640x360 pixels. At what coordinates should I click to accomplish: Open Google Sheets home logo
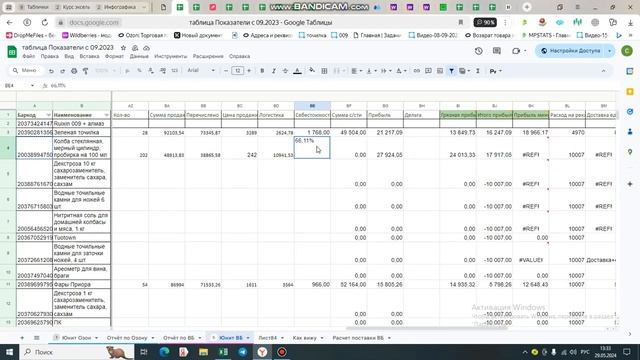point(12,52)
